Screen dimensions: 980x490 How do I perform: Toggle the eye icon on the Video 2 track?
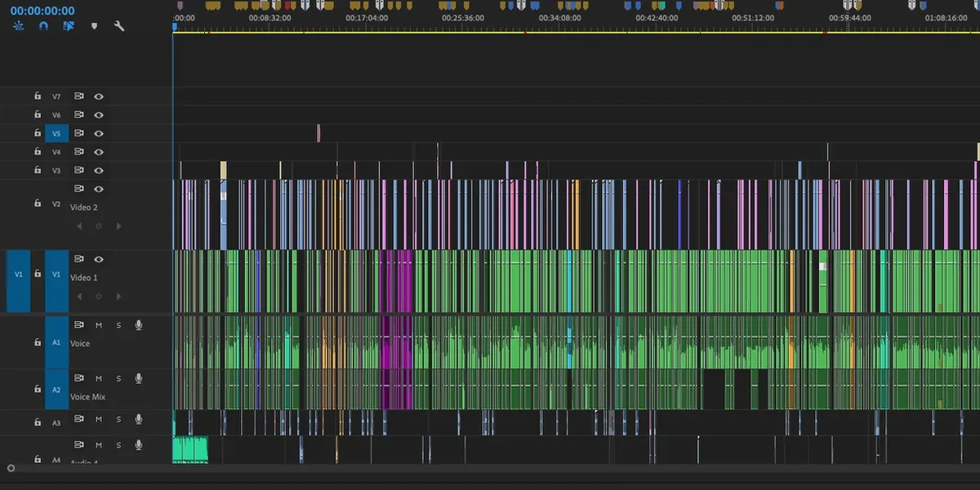(x=98, y=188)
